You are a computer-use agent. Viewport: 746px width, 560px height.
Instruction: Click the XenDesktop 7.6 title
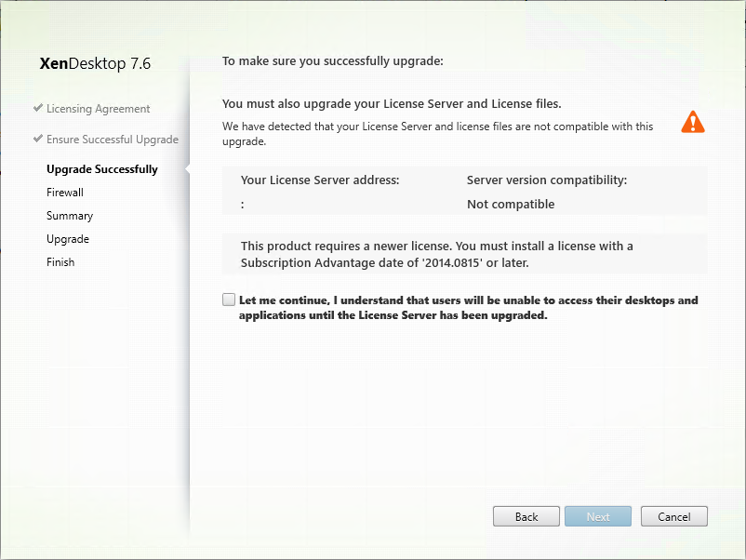[95, 64]
